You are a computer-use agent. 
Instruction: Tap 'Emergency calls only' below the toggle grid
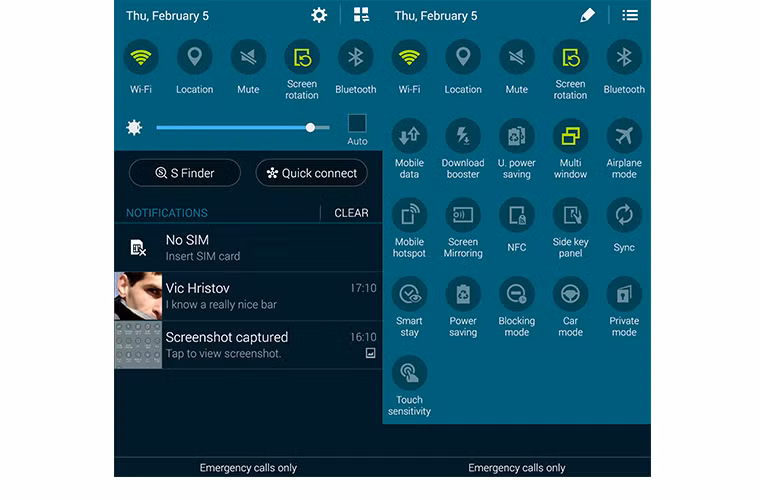click(x=517, y=468)
